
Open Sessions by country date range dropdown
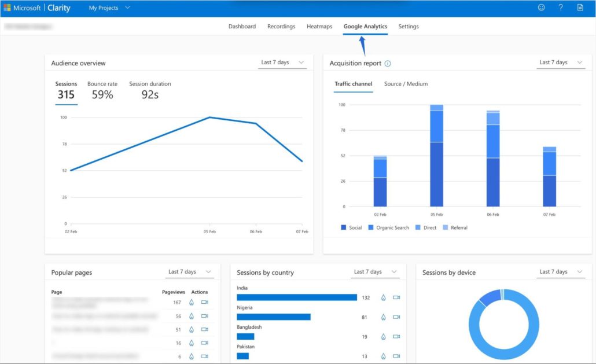[x=375, y=271]
